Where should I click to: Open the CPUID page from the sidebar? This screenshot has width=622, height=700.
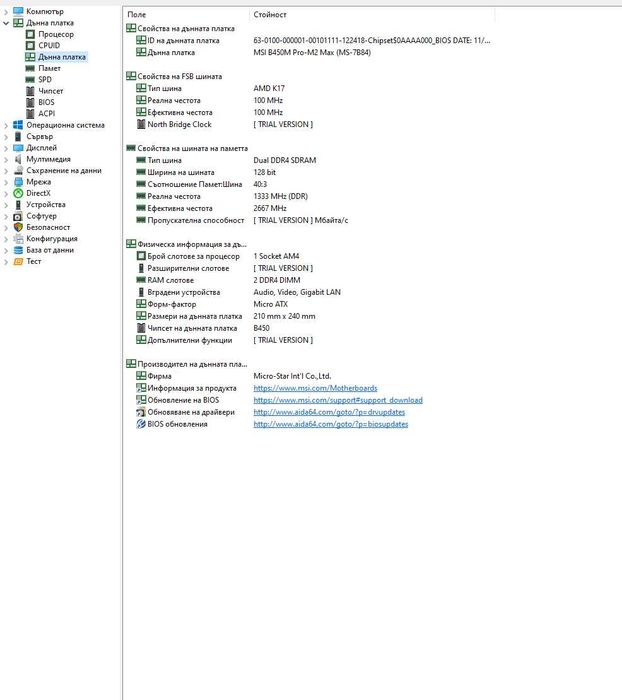tap(49, 45)
